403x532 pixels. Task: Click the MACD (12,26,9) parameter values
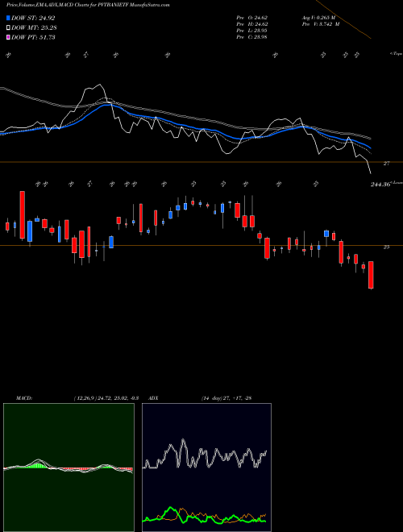(x=106, y=398)
